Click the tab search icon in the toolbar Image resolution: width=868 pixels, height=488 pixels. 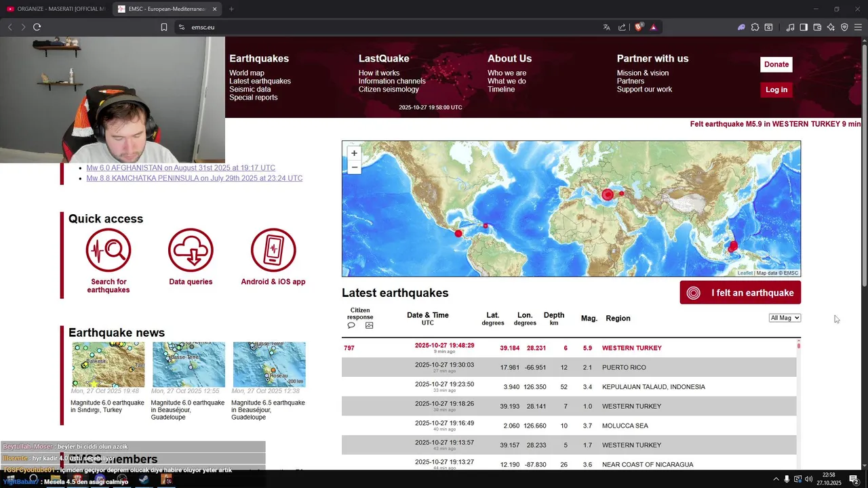[x=768, y=27]
